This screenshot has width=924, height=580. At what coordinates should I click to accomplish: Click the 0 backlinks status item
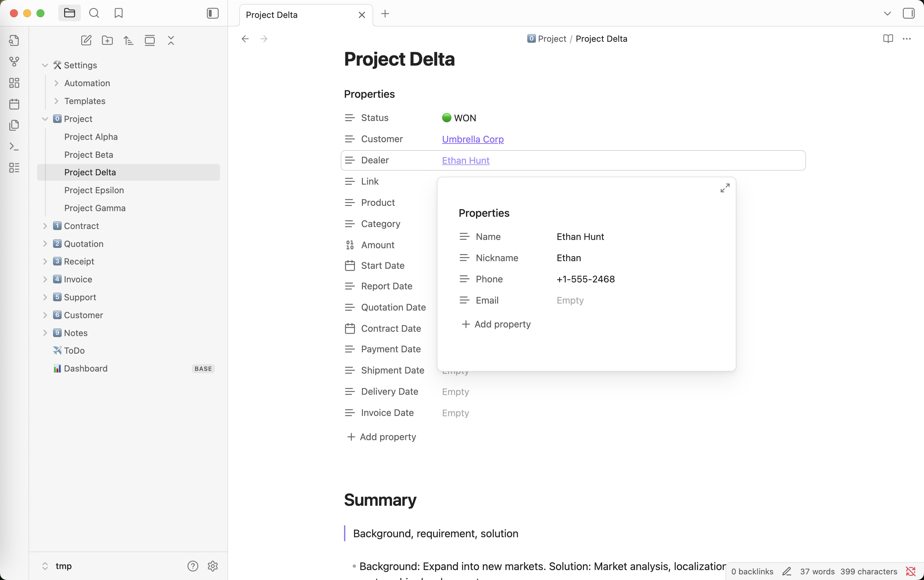coord(752,571)
